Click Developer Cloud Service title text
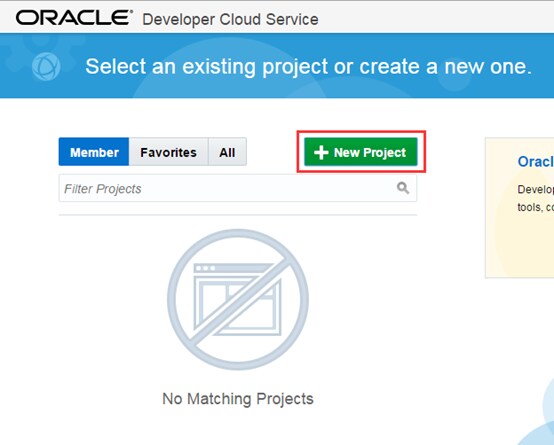 [230, 19]
